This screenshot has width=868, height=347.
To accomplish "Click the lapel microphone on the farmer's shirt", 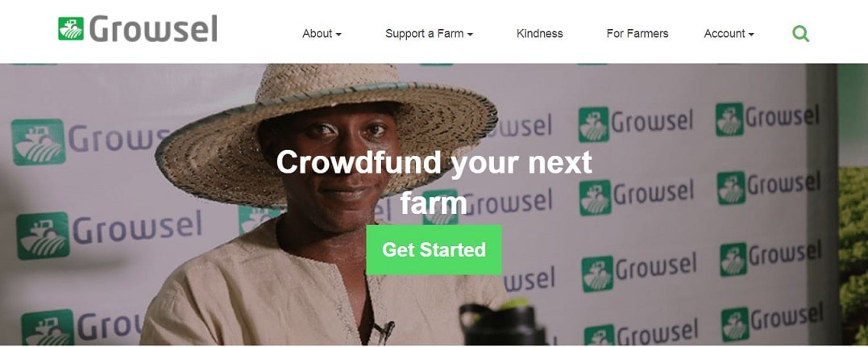I will (x=385, y=330).
